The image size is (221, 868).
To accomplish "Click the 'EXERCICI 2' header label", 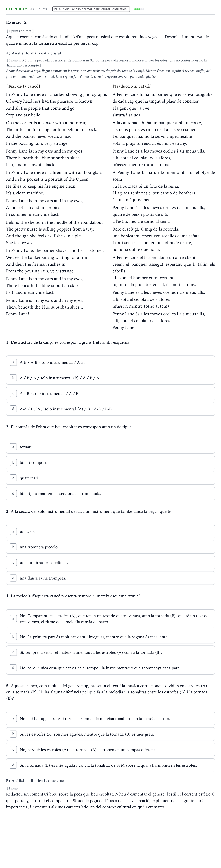I will (17, 9).
